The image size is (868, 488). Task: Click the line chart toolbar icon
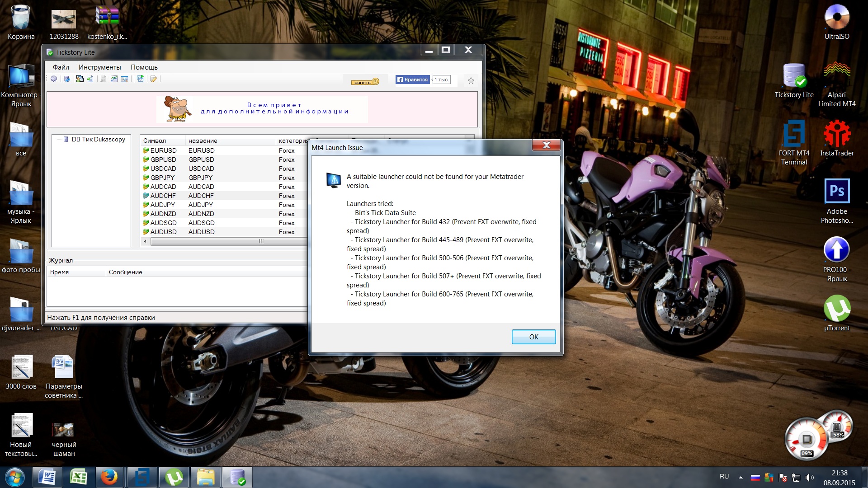click(114, 79)
